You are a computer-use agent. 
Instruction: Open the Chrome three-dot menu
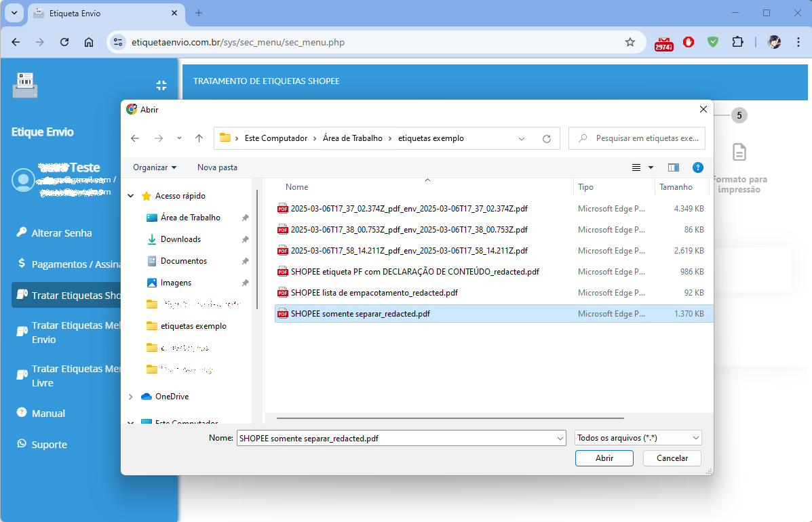click(798, 43)
